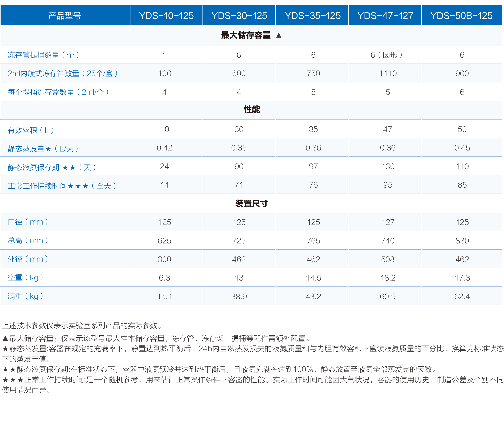Click the 静态液氮保存期 row label
The height and width of the screenshot is (426, 504).
[52, 167]
